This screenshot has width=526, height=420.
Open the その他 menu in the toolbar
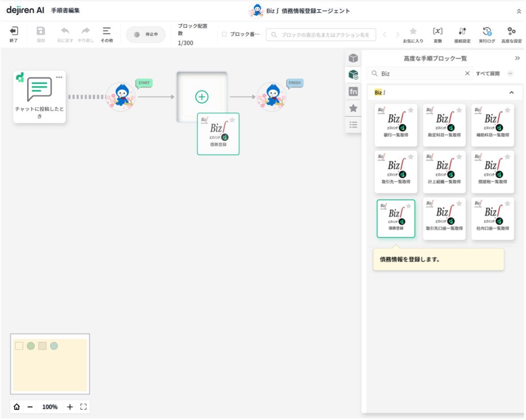(x=107, y=35)
